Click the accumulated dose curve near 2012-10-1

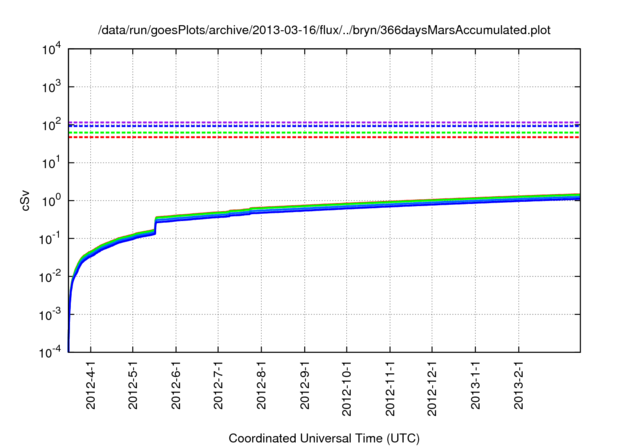pos(347,206)
